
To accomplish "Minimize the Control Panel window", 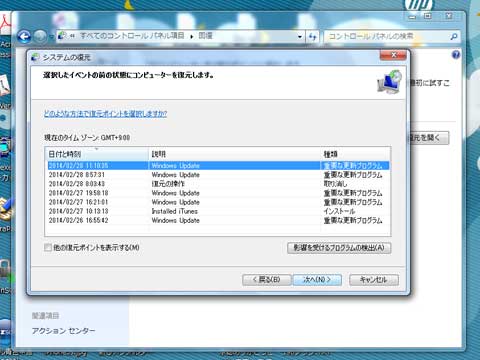I will (413, 16).
